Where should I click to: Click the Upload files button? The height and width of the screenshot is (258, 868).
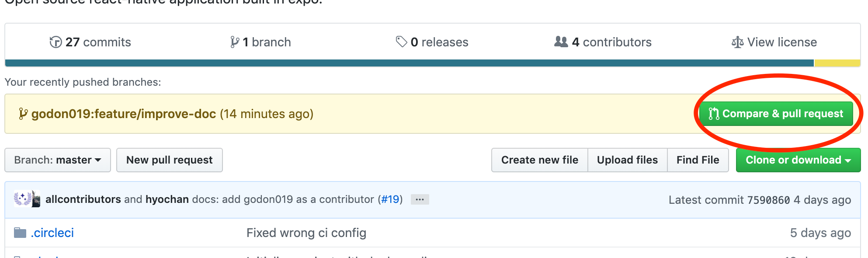[x=627, y=160]
